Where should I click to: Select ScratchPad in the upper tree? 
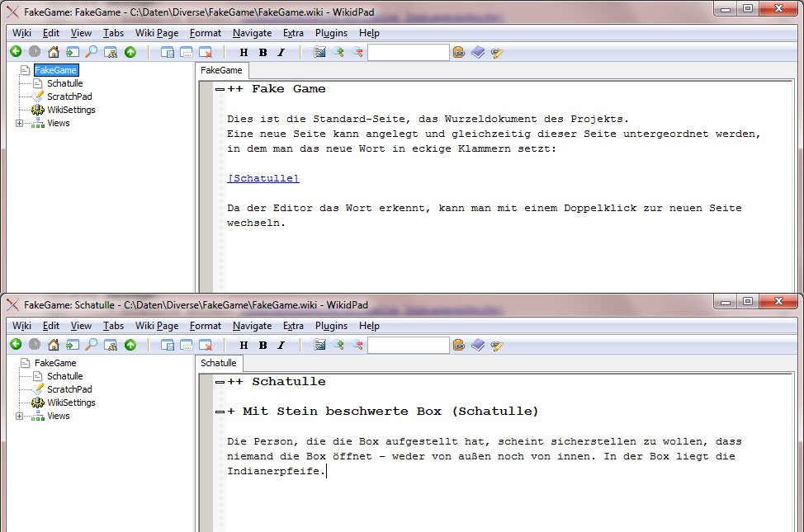(x=69, y=97)
